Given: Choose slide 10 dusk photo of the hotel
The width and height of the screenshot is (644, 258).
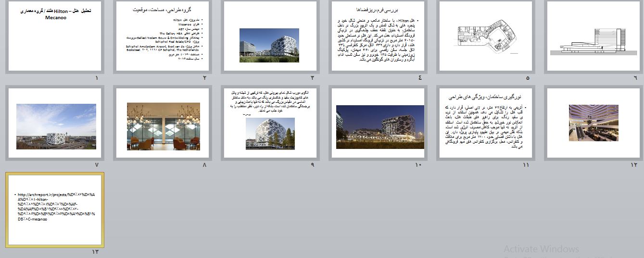Looking at the screenshot, I should (378, 123).
